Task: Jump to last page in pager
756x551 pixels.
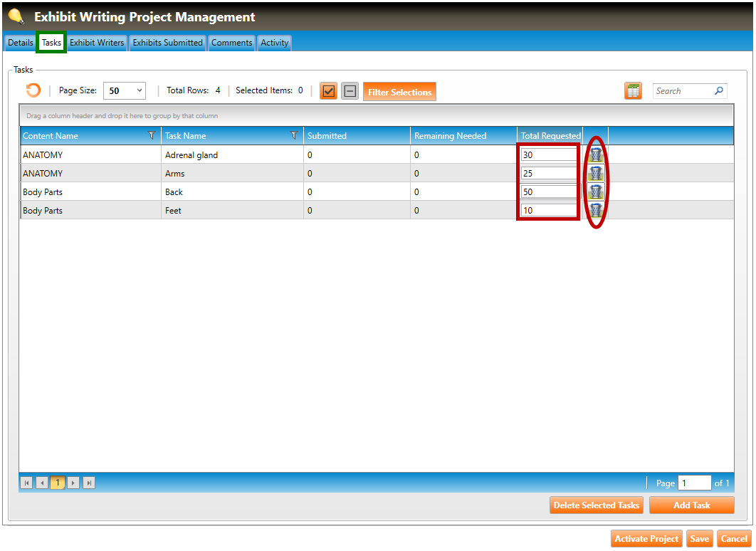Action: [89, 483]
